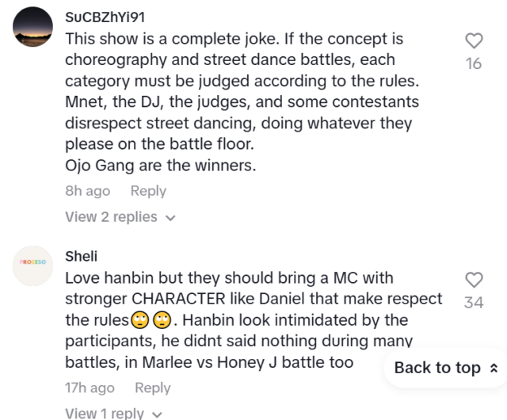This screenshot has height=420, width=507.
Task: Click the chevron next to View 1 reply
Action: coord(156,414)
